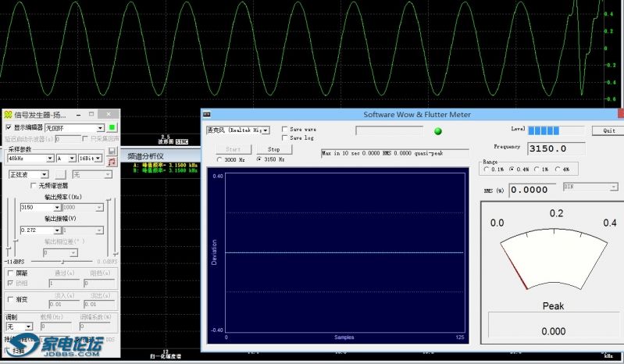The image size is (624, 364).
Task: Click the floppy-disk save icon in signal generator
Action: (112, 152)
